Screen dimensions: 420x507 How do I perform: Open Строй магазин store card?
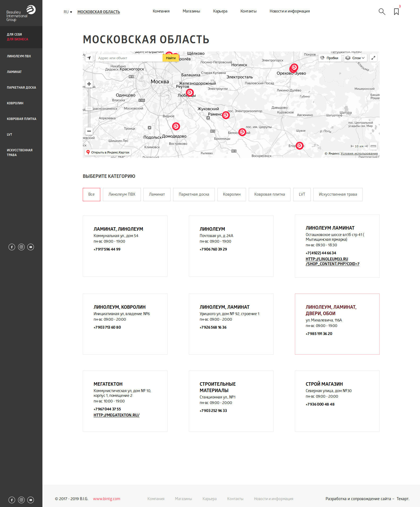pyautogui.click(x=337, y=401)
